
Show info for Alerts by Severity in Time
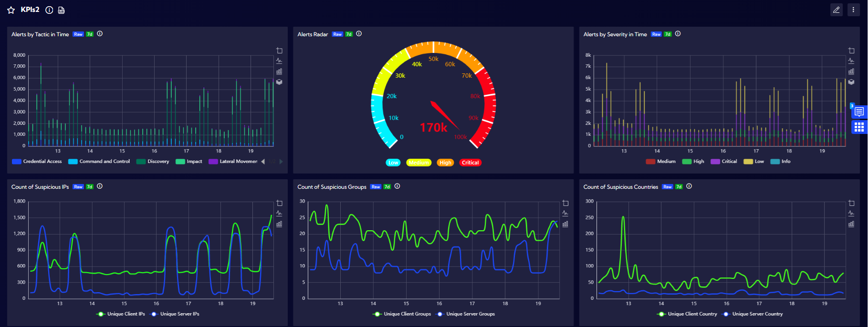(678, 34)
